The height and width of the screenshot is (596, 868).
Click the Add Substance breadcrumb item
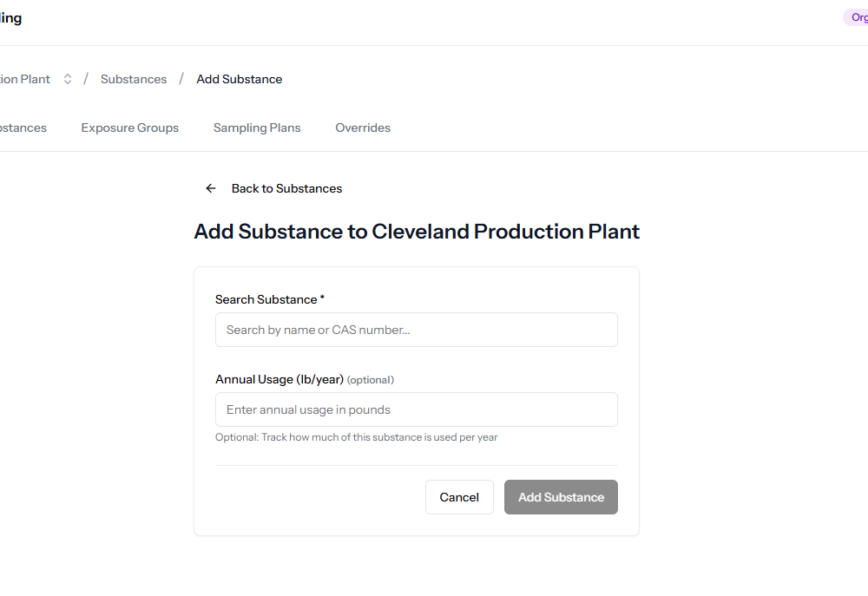(x=239, y=79)
